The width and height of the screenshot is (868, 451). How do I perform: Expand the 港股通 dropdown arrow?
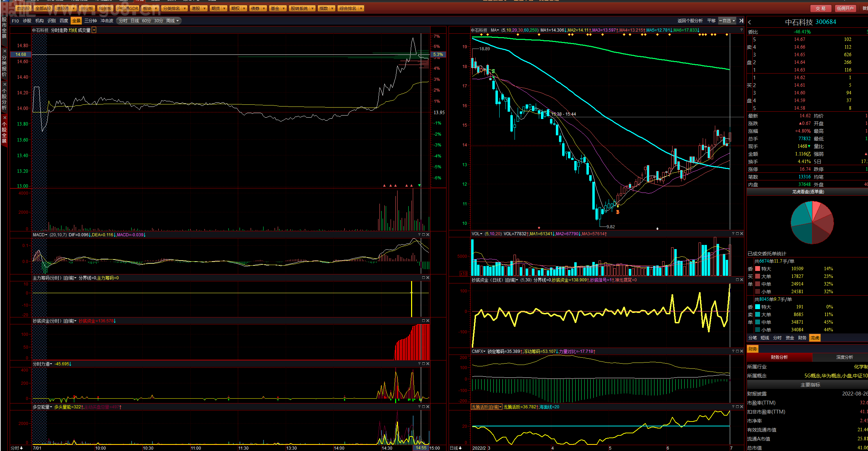point(74,9)
